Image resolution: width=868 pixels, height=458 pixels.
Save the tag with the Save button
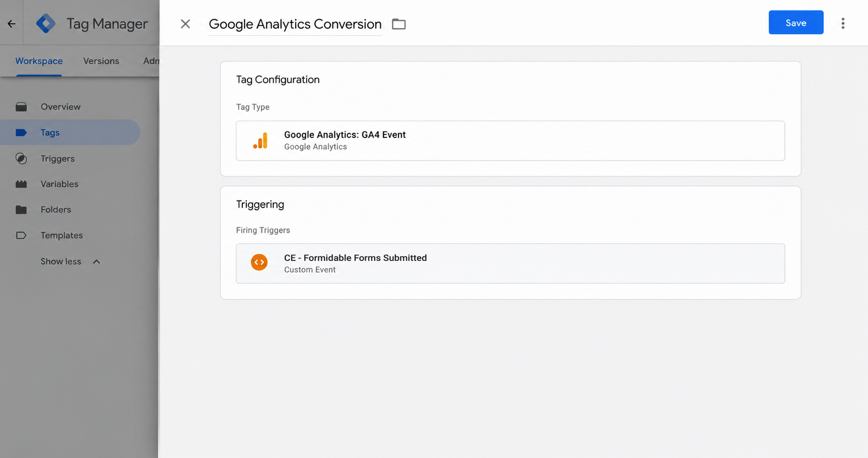(x=796, y=23)
